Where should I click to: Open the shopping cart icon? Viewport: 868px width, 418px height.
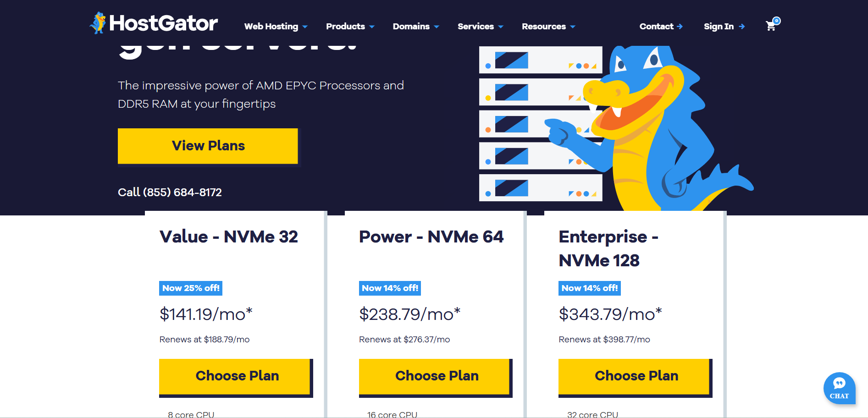pyautogui.click(x=771, y=26)
